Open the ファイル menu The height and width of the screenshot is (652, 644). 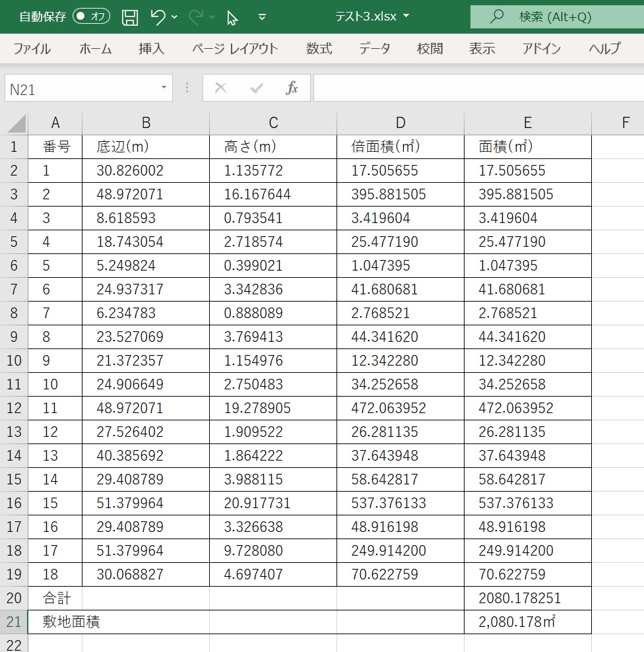click(32, 49)
